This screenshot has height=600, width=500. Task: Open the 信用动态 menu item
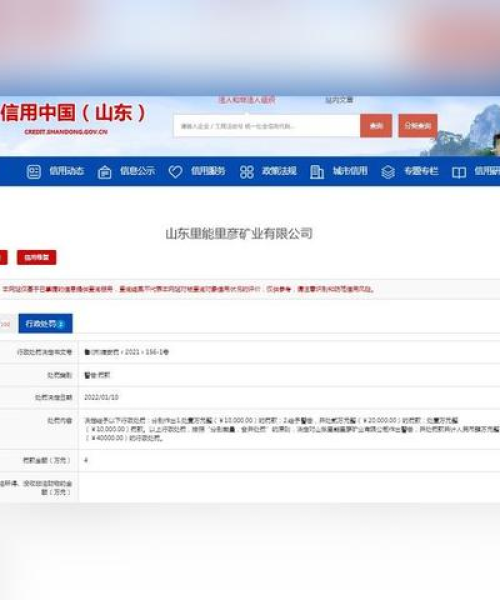(67, 171)
